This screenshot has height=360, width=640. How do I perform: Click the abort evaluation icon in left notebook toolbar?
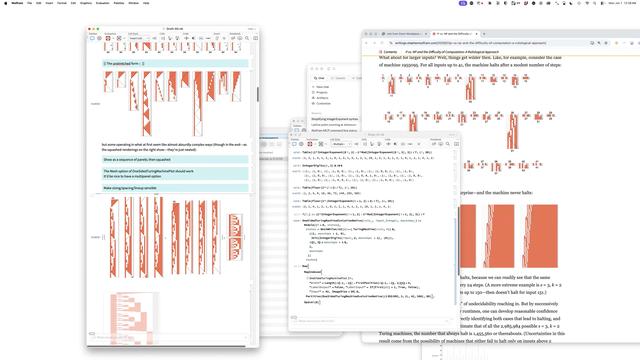[119, 38]
